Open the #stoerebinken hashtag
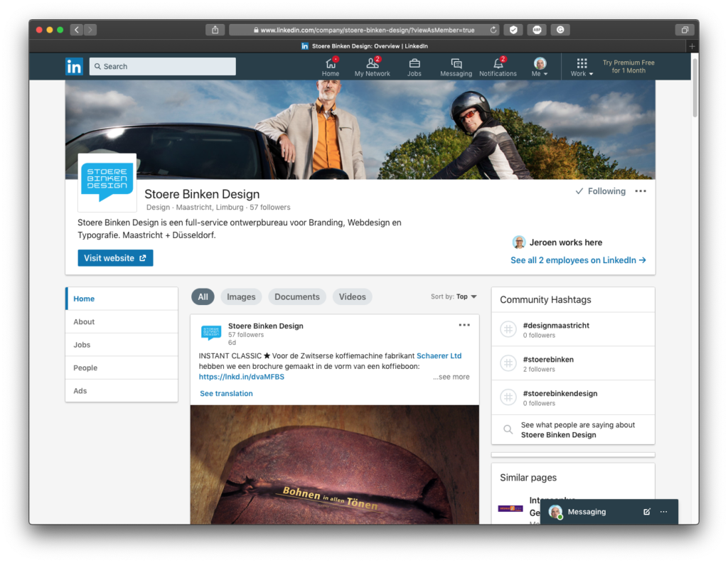 tap(548, 359)
